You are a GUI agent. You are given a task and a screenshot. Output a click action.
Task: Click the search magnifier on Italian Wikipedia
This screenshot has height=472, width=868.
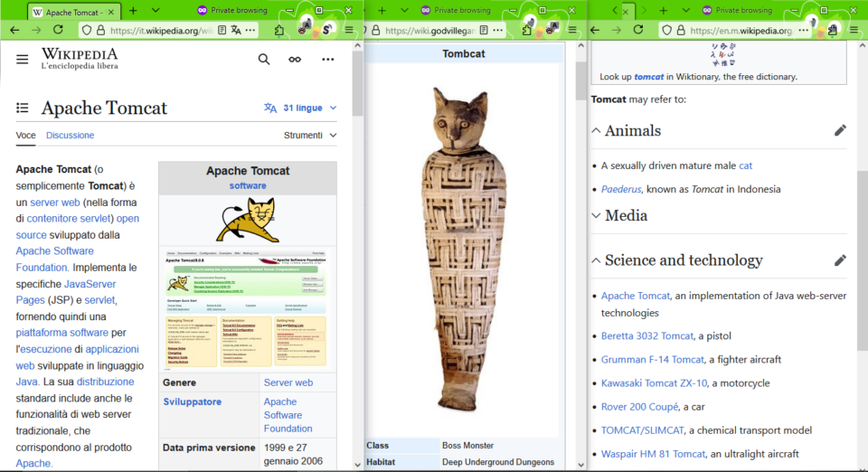(x=264, y=59)
